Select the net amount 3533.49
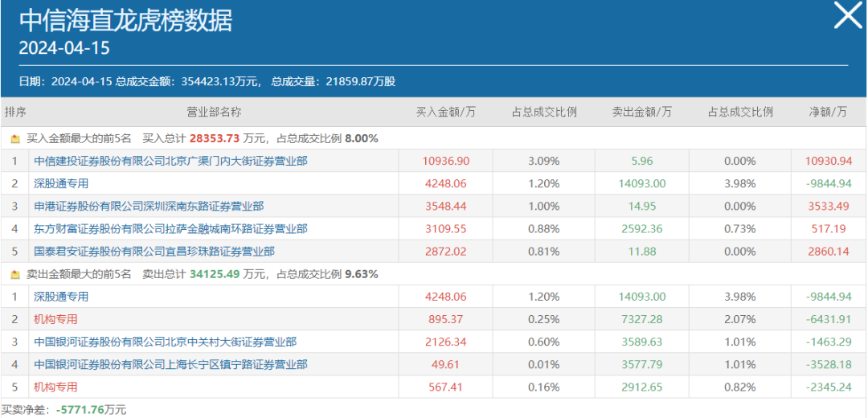This screenshot has height=418, width=868. tap(828, 207)
